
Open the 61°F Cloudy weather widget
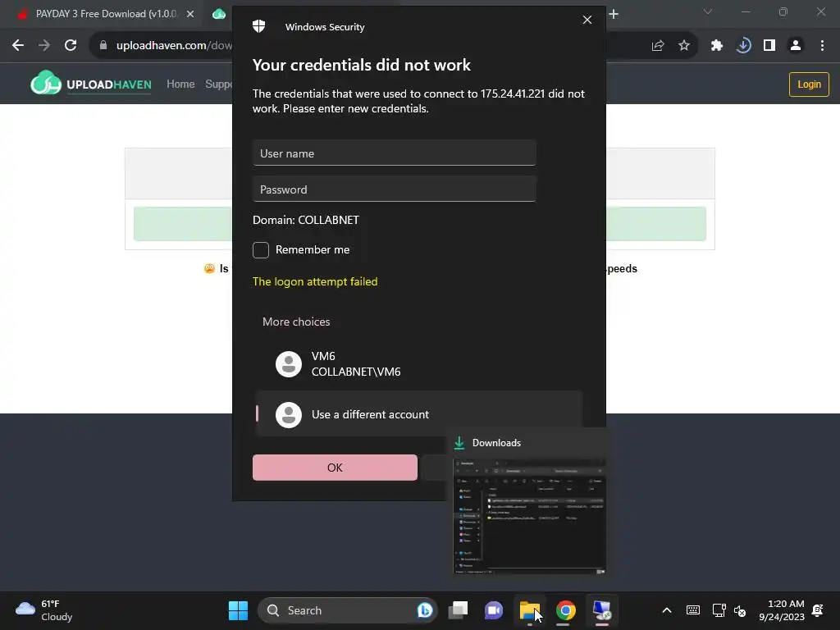click(44, 610)
